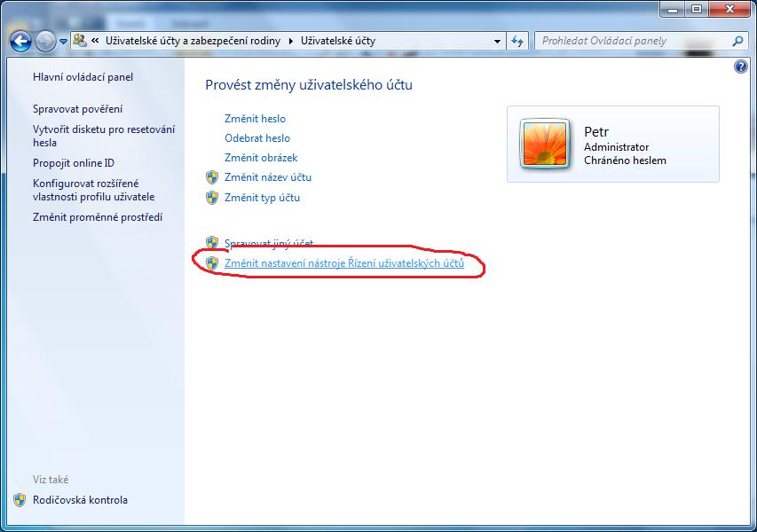Open Změnit typ účtu link
The width and height of the screenshot is (757, 532).
pyautogui.click(x=262, y=198)
